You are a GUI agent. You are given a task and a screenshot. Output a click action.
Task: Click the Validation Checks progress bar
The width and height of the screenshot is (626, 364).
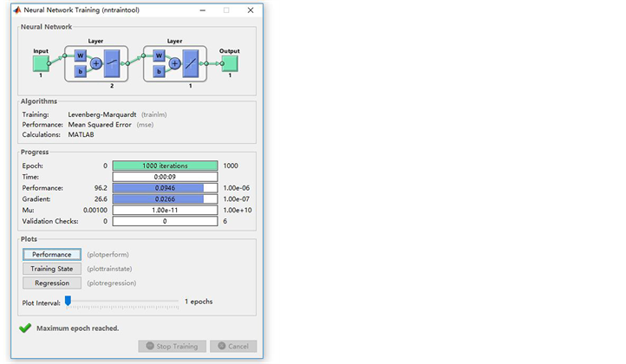[165, 221]
